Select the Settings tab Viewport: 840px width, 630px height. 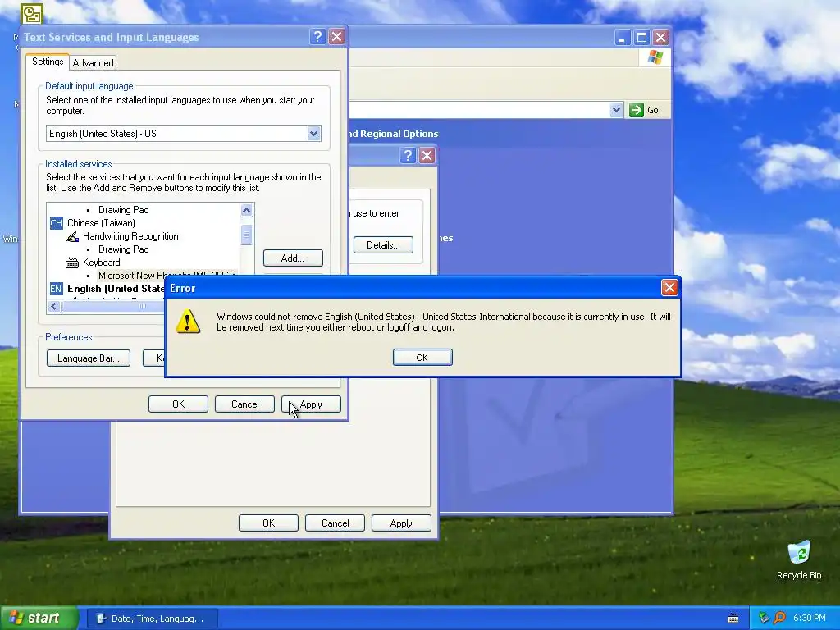(48, 62)
